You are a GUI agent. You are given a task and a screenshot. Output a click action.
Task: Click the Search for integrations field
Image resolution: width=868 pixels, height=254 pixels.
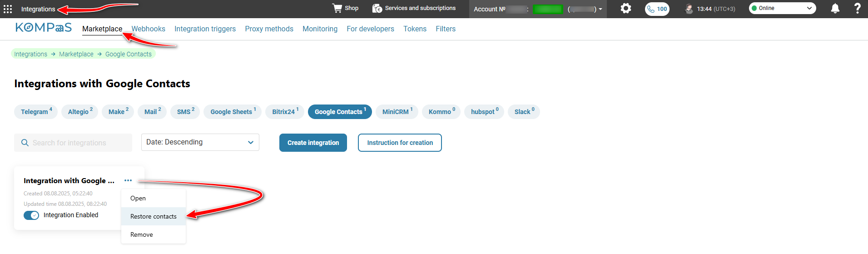[73, 143]
